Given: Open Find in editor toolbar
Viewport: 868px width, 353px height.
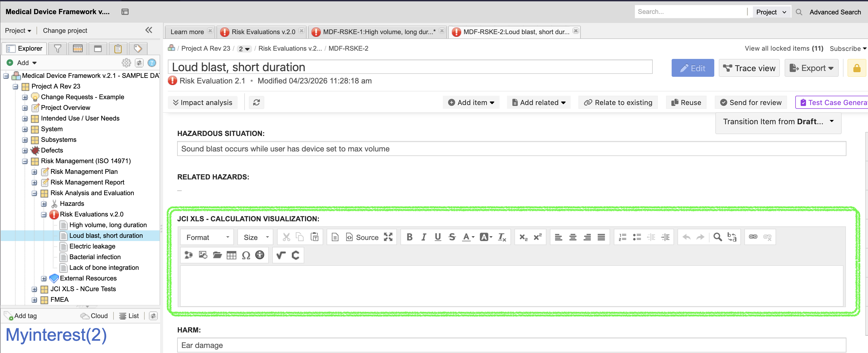Looking at the screenshot, I should (717, 237).
